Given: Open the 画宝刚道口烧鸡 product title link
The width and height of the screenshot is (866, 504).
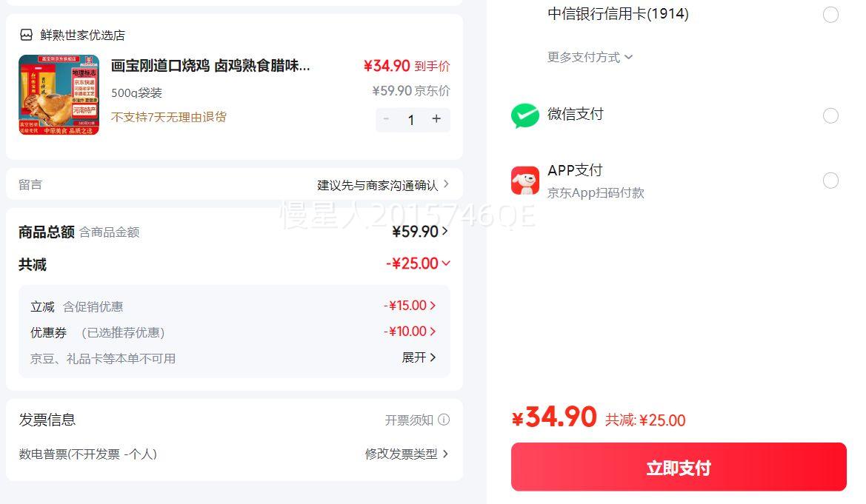Looking at the screenshot, I should 210,66.
